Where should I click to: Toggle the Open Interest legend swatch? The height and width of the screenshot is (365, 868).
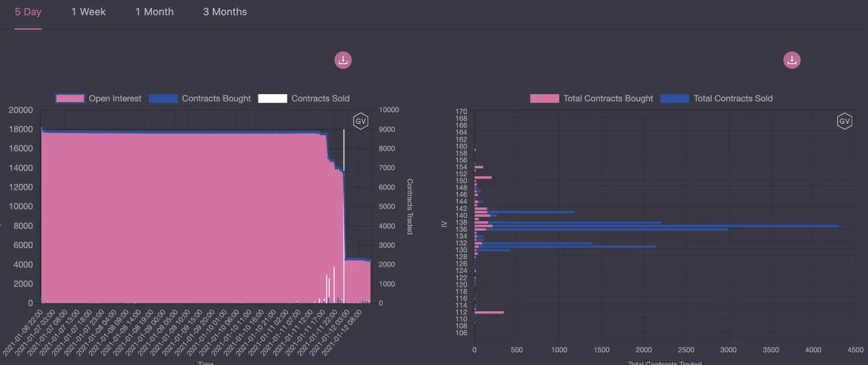tap(69, 98)
